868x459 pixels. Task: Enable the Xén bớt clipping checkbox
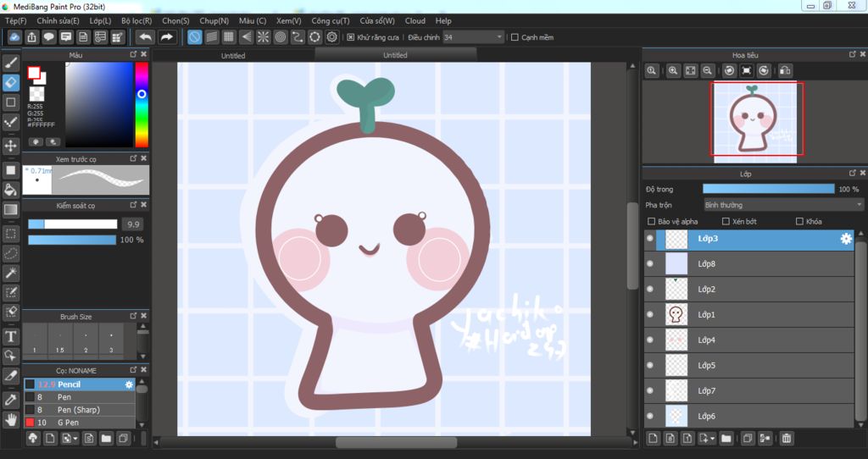[x=726, y=221]
